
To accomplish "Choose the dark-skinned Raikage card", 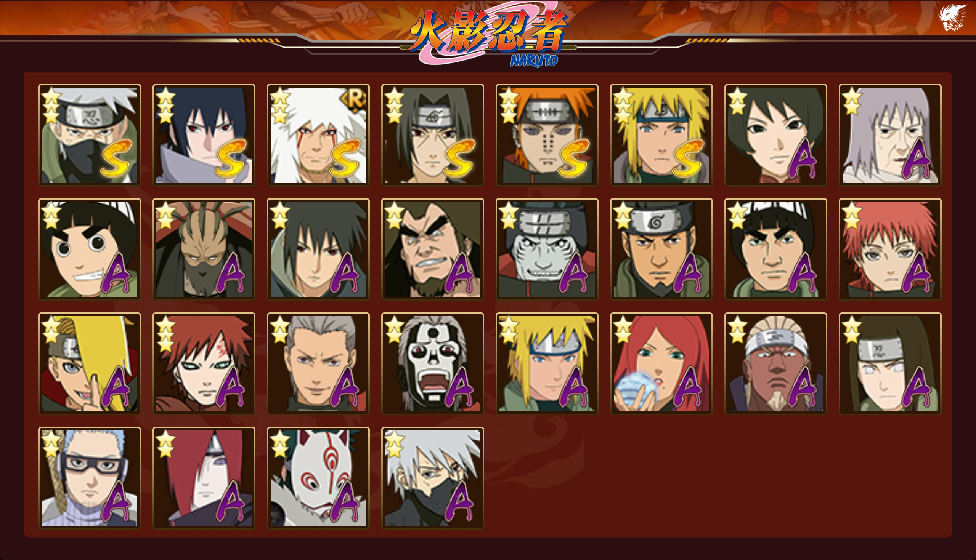I will pos(775,363).
